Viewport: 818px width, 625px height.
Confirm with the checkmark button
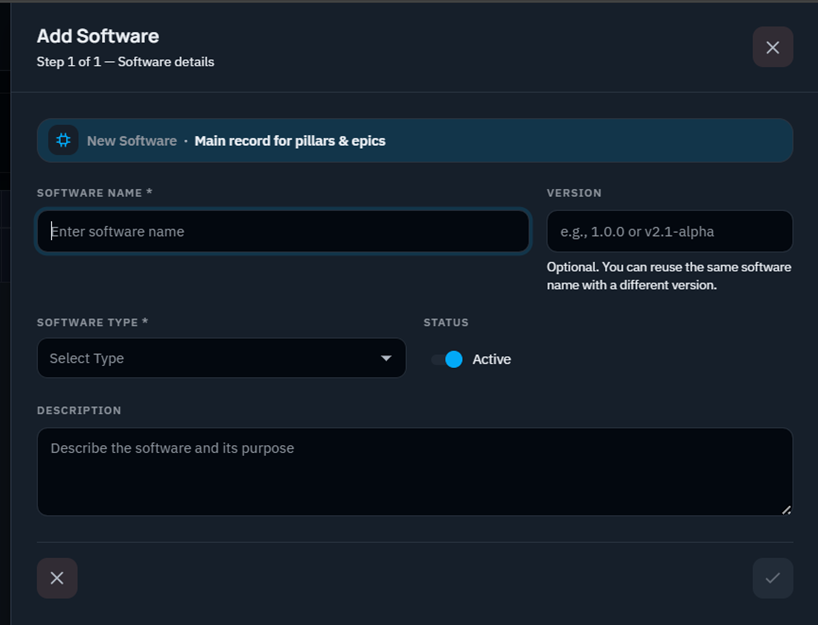coord(772,578)
